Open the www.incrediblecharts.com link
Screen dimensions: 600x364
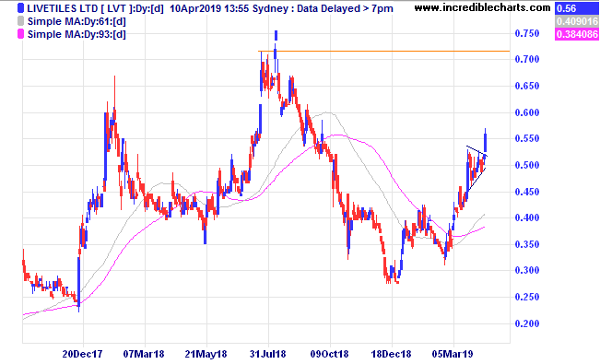point(483,7)
